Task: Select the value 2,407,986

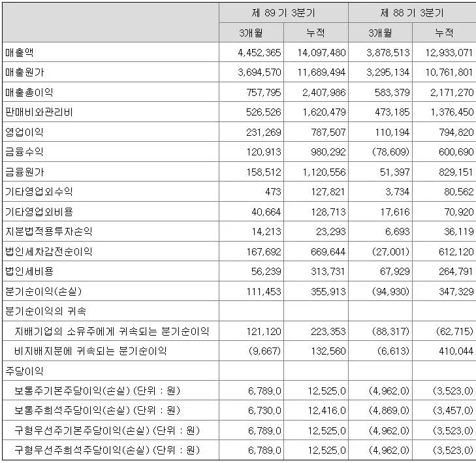Action: [x=324, y=92]
